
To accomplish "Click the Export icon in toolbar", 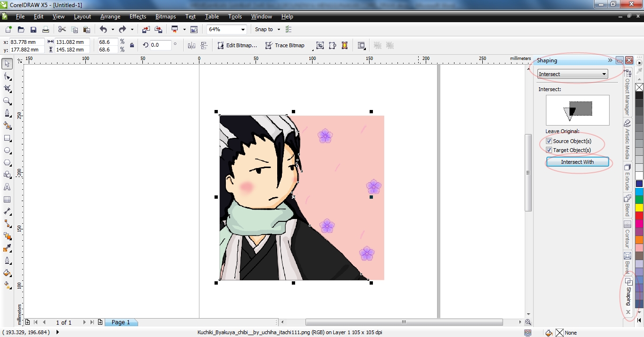I will (158, 29).
